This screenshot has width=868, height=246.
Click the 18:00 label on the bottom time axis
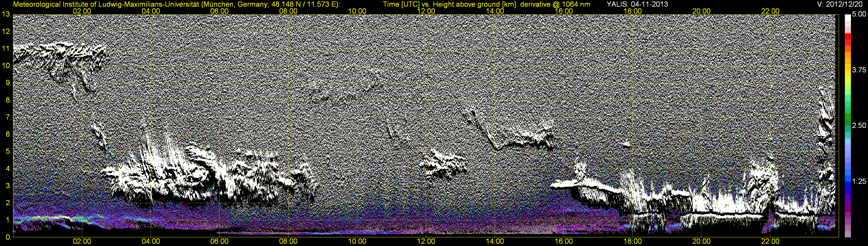(632, 241)
